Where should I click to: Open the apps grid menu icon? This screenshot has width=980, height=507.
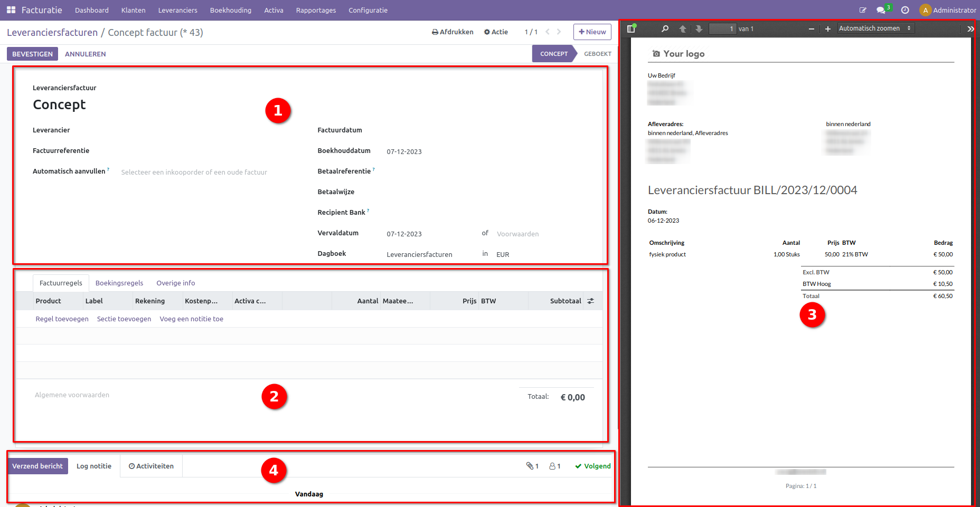[11, 10]
